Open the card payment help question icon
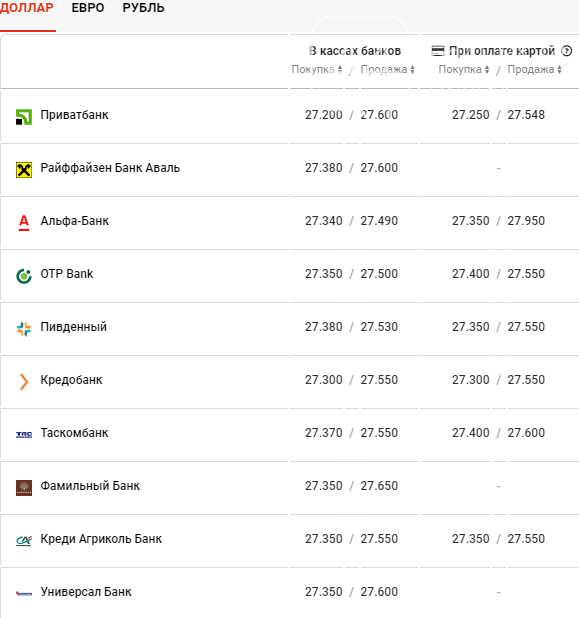This screenshot has height=618, width=579. tap(566, 51)
